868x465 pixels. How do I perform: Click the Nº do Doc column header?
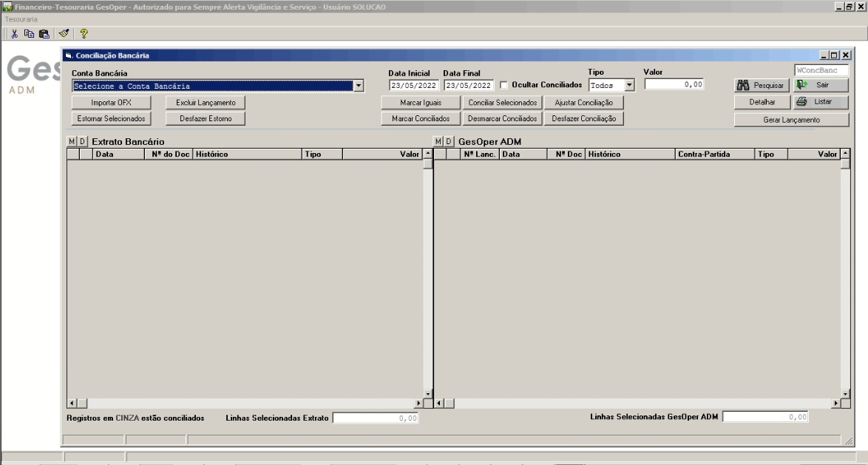coord(169,154)
